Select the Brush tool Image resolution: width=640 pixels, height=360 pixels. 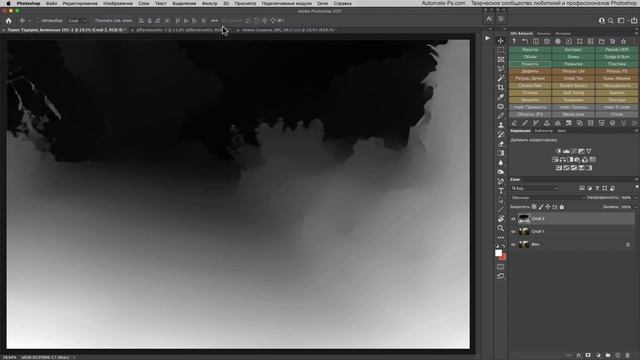coord(500,116)
